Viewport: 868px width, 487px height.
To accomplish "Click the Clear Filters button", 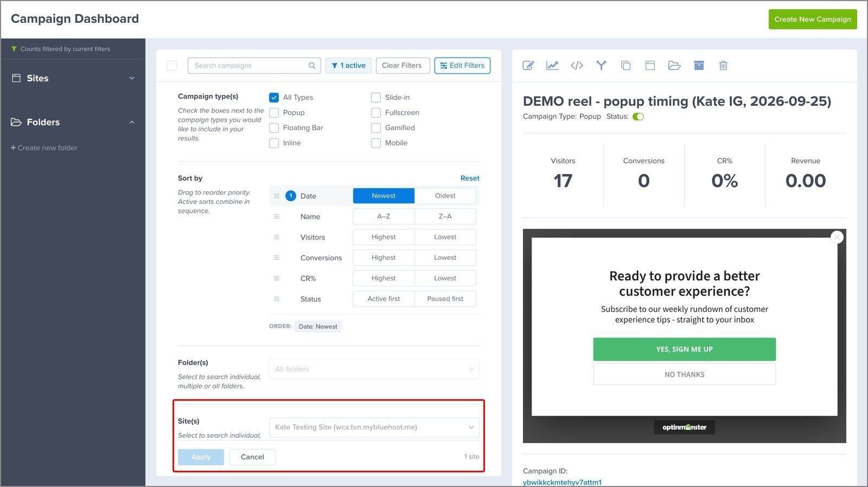I will pyautogui.click(x=402, y=66).
